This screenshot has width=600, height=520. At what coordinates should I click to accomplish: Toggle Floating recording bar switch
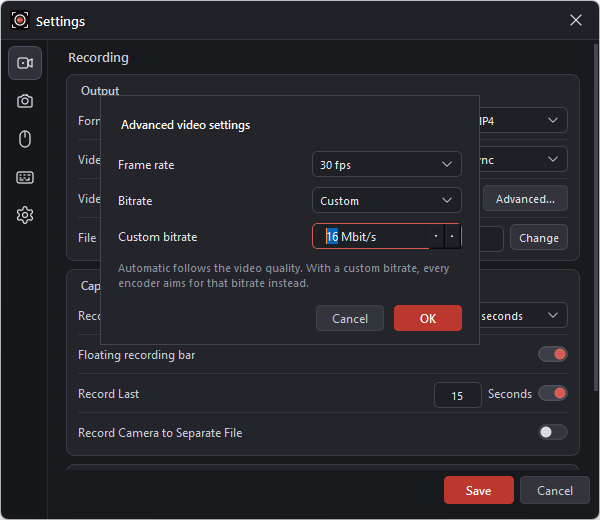coord(553,354)
